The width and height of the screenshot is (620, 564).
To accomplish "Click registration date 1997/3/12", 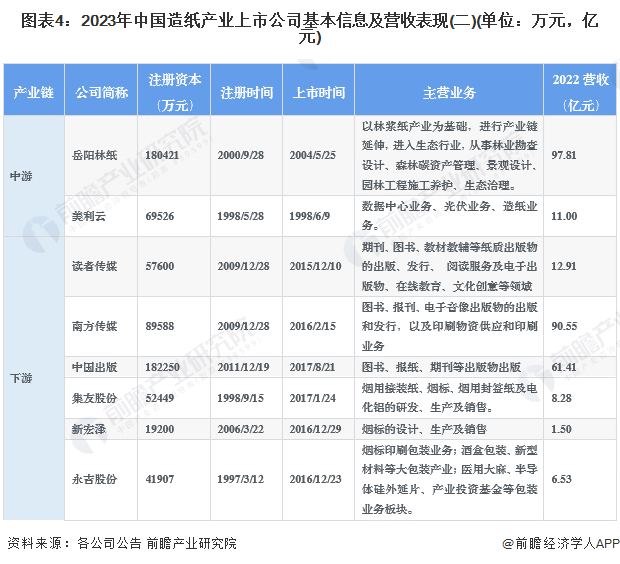I will pos(240,479).
